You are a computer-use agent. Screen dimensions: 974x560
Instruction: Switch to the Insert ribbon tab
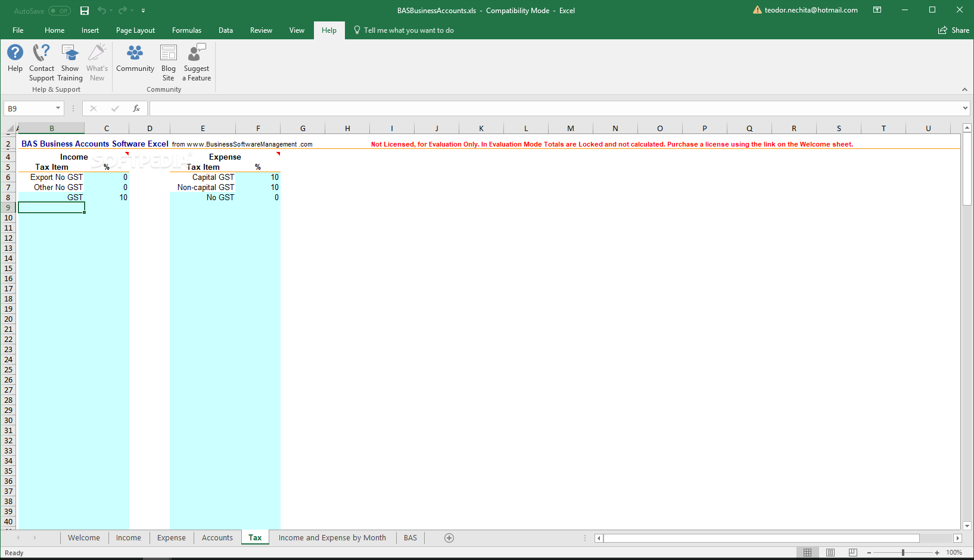pos(91,30)
